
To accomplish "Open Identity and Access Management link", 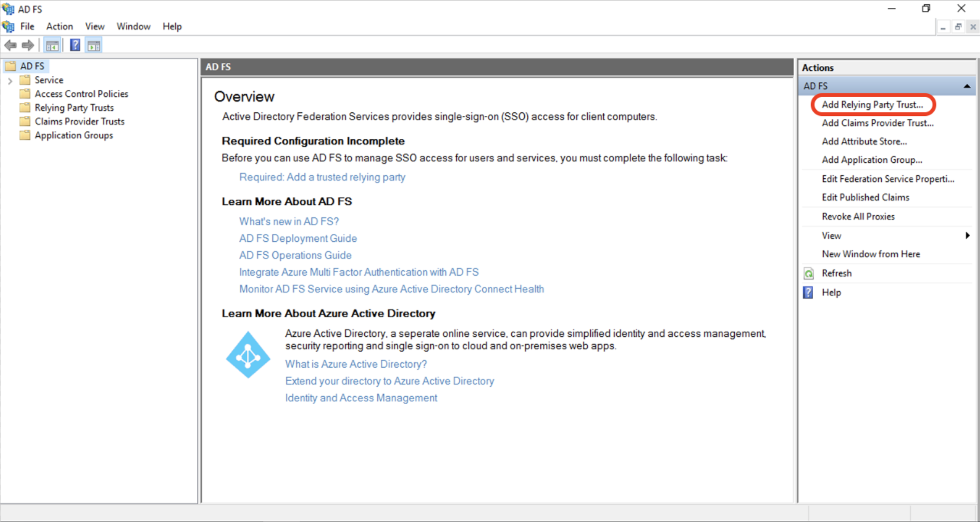I will [x=361, y=398].
